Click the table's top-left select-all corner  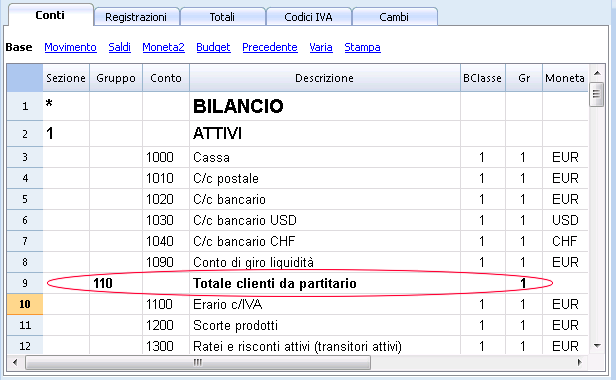pyautogui.click(x=25, y=78)
